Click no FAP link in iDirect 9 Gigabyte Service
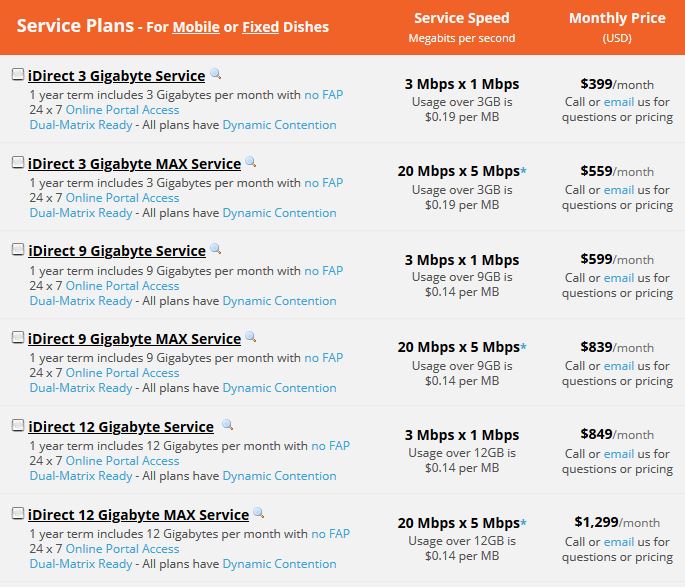This screenshot has width=685, height=587. [324, 271]
